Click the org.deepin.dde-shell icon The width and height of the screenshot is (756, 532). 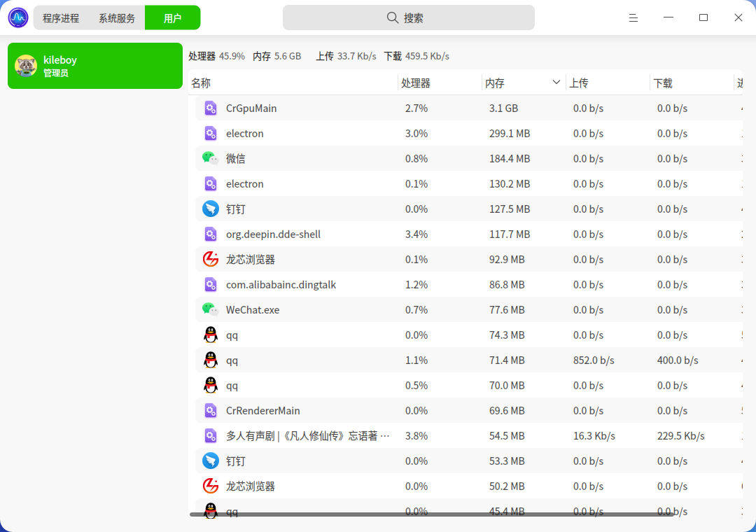[211, 234]
